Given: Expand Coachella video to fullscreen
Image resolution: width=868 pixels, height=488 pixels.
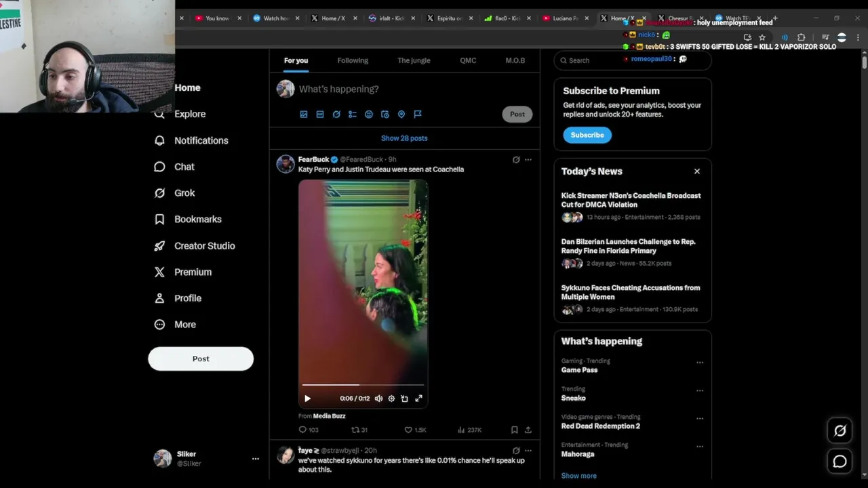Looking at the screenshot, I should (418, 399).
